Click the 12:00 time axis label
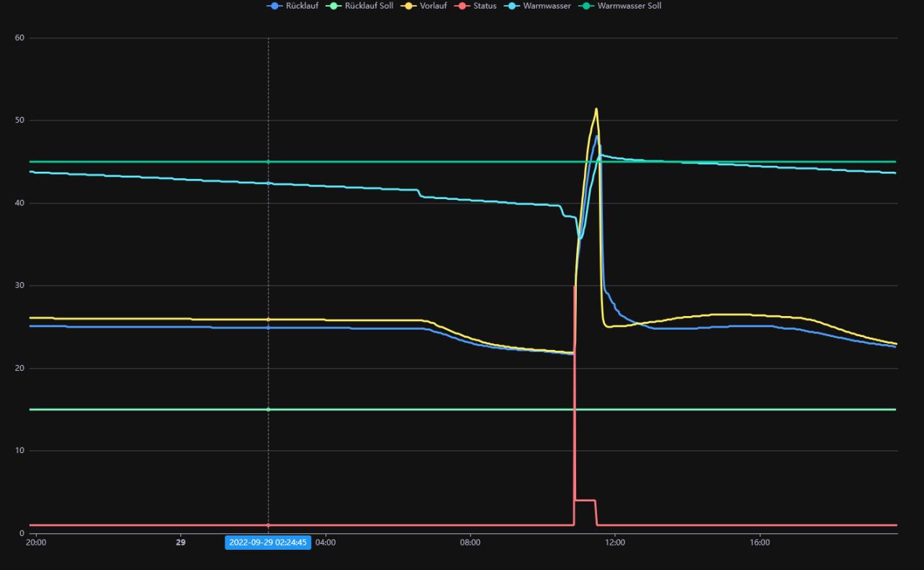 pos(615,543)
